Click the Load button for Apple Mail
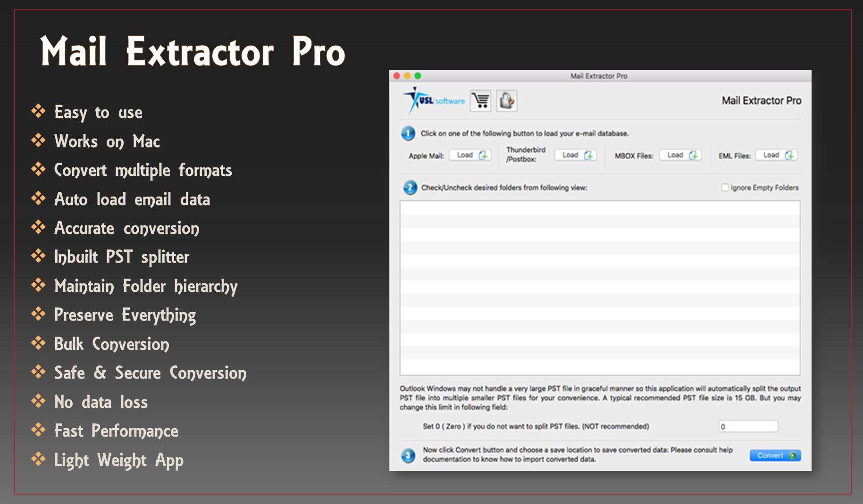Screen dimensions: 863x504 click(x=465, y=155)
